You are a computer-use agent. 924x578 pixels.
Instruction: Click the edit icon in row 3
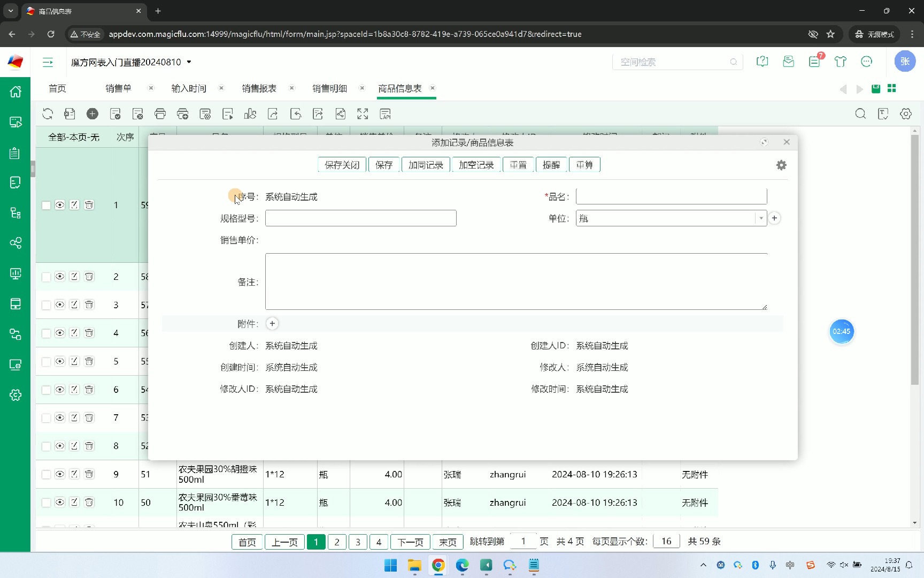[x=74, y=305]
